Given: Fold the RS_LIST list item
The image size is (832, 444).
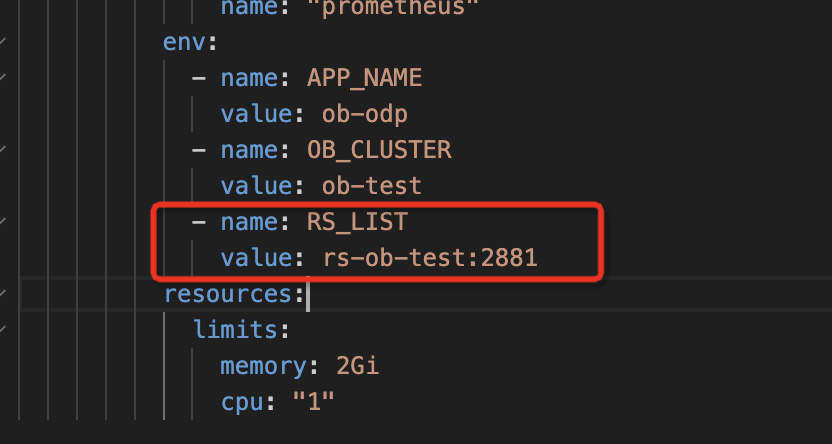Looking at the screenshot, I should click(x=3, y=221).
